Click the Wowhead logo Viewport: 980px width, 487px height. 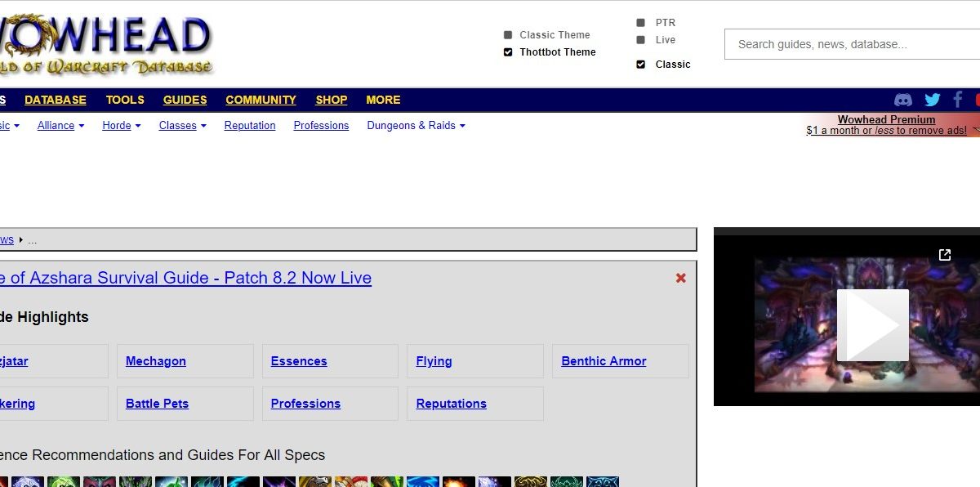pyautogui.click(x=106, y=45)
